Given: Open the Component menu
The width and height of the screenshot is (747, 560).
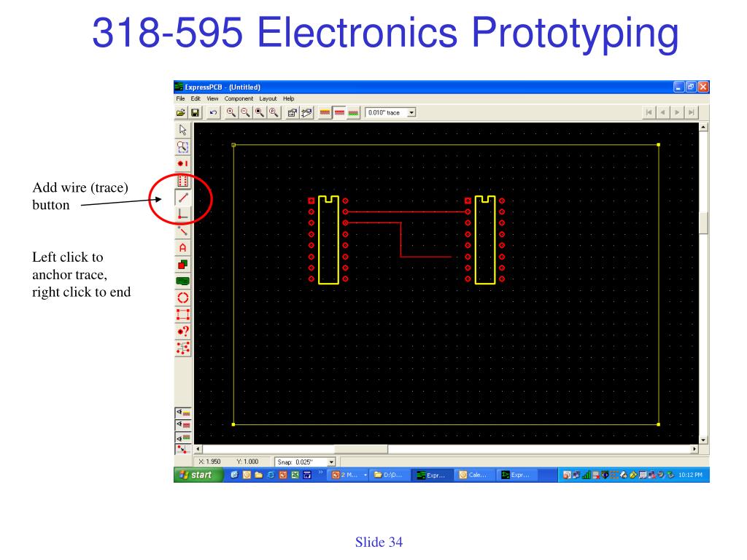Looking at the screenshot, I should point(239,98).
